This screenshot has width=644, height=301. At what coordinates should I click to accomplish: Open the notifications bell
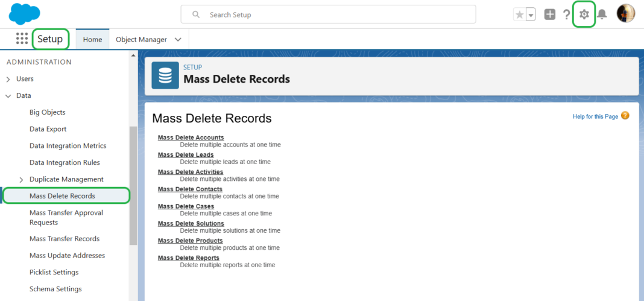point(602,14)
